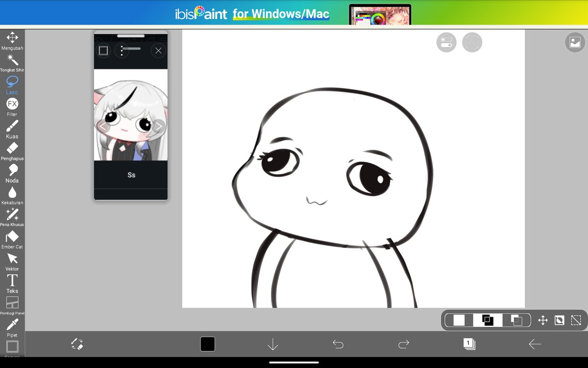This screenshot has width=588, height=368.
Task: Open the layers panel showing 1
Action: click(x=469, y=344)
